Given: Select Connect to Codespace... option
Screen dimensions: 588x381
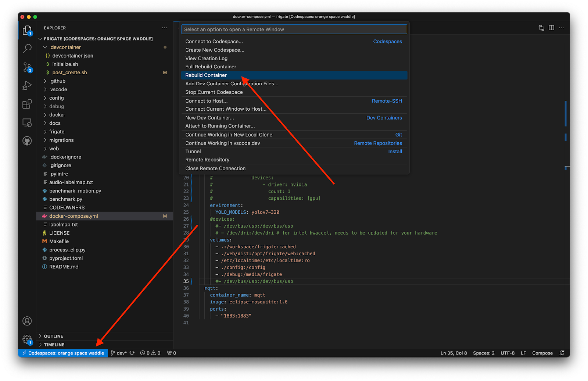Looking at the screenshot, I should [294, 42].
